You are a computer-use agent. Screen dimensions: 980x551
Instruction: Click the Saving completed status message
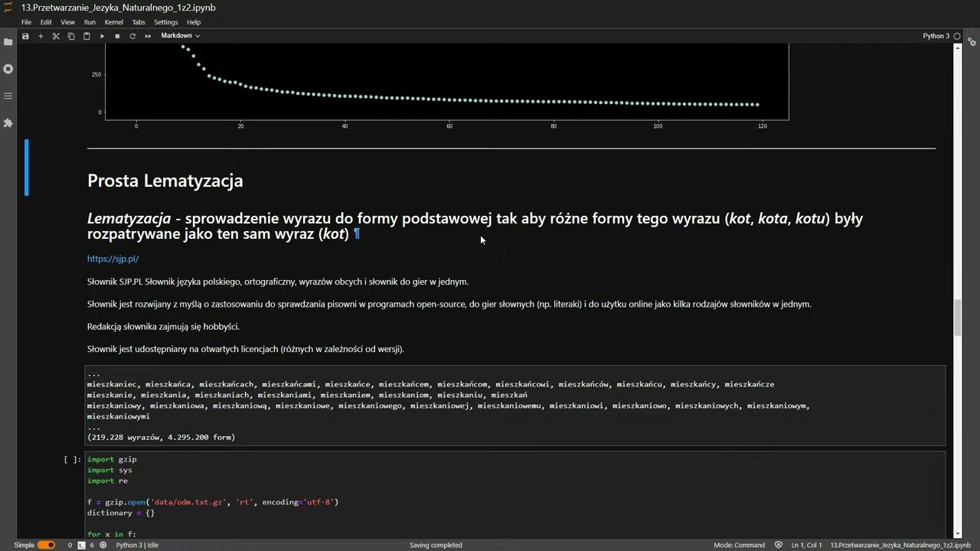436,545
